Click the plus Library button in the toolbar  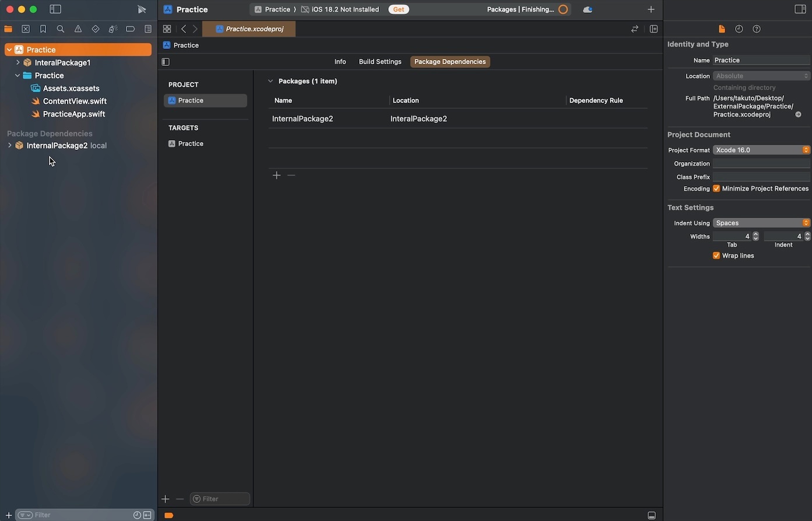(x=651, y=9)
